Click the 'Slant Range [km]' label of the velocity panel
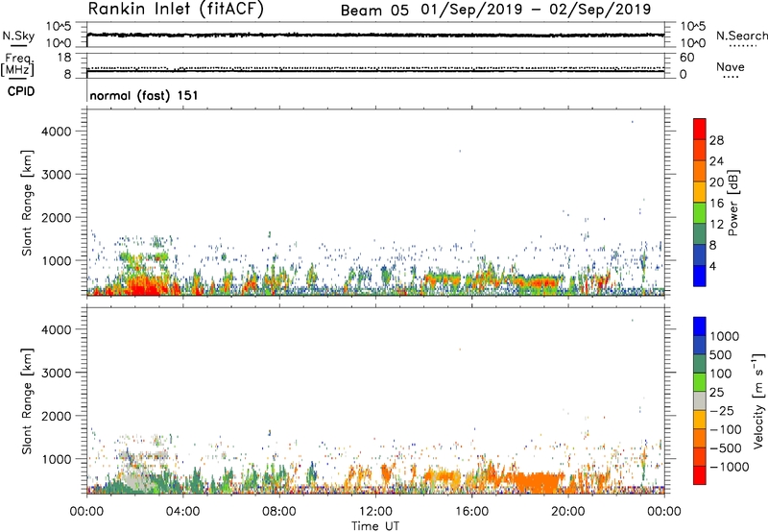Image resolution: width=768 pixels, height=532 pixels. click(x=27, y=400)
